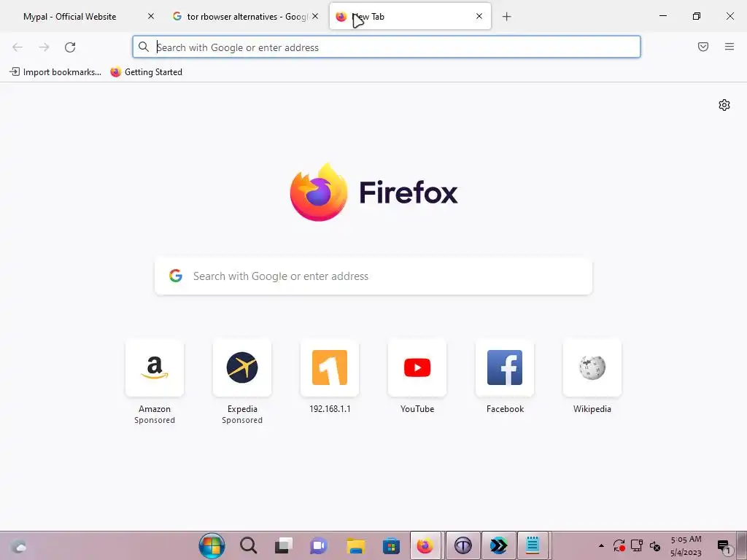Click the muted volume tray icon
Image resolution: width=747 pixels, height=560 pixels.
[x=655, y=545]
